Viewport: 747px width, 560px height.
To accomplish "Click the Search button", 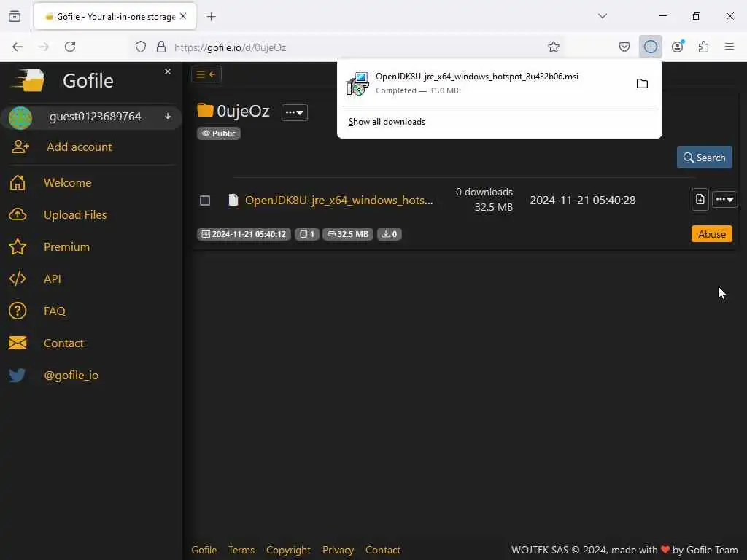I will [x=704, y=157].
